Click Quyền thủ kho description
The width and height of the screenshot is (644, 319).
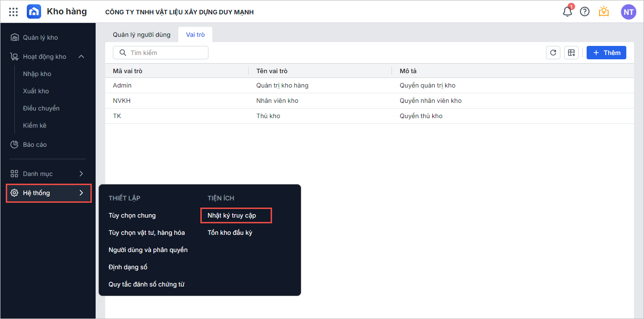click(421, 116)
